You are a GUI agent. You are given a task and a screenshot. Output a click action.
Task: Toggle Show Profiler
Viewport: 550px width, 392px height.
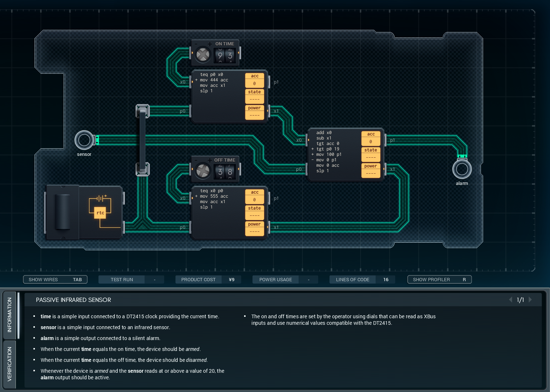(439, 279)
